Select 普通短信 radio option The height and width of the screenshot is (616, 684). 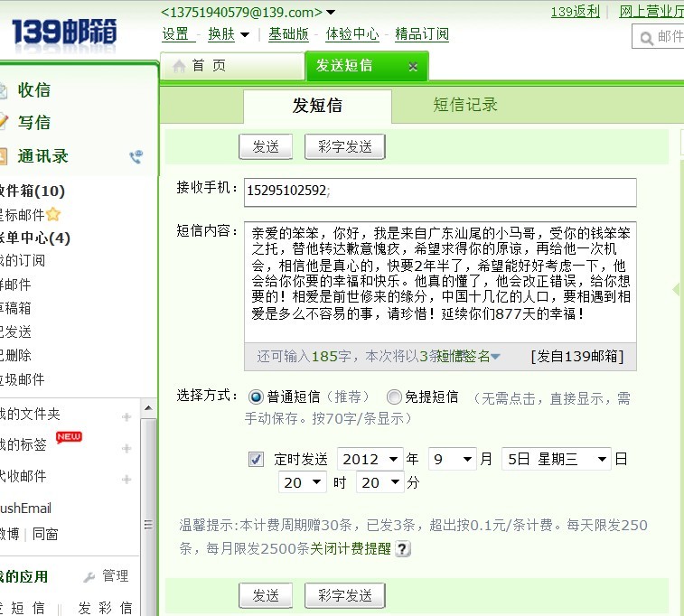[256, 397]
